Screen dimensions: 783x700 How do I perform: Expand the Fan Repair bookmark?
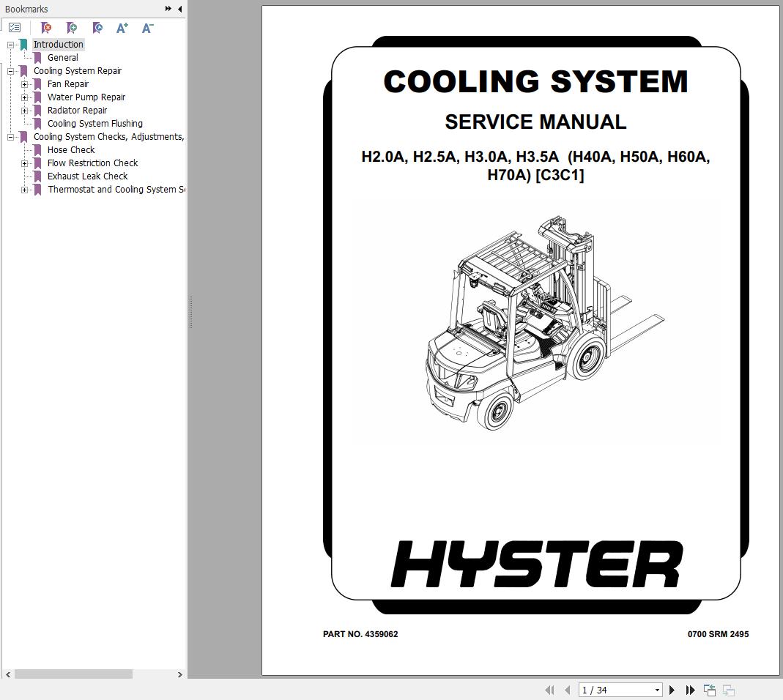point(24,84)
